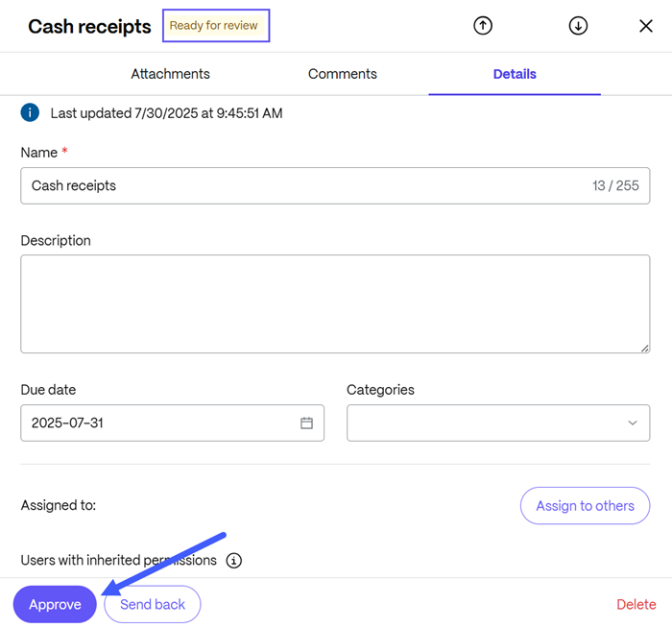Select the Details tab
Viewport: 672px width, 628px height.
[x=515, y=74]
